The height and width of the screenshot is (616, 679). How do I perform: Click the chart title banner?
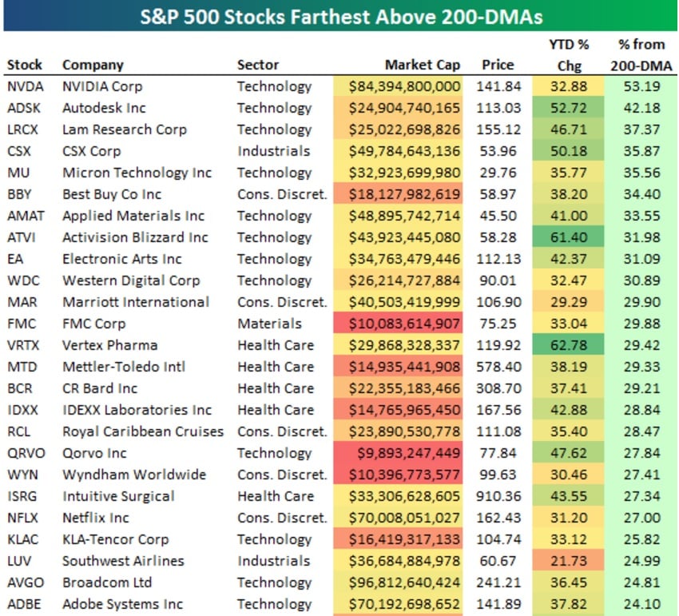click(340, 15)
